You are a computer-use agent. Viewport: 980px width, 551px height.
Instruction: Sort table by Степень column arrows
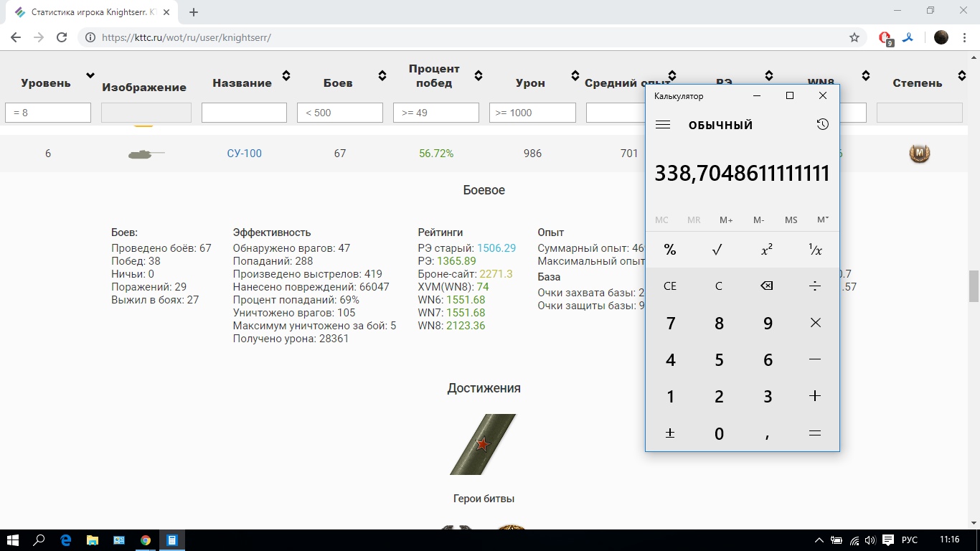962,75
